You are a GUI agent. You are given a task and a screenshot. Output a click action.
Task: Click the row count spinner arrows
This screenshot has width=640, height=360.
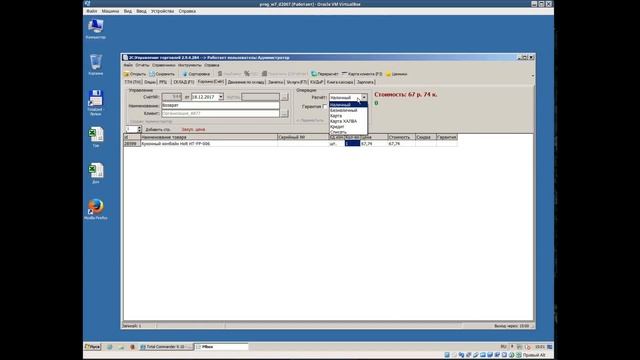[139, 129]
